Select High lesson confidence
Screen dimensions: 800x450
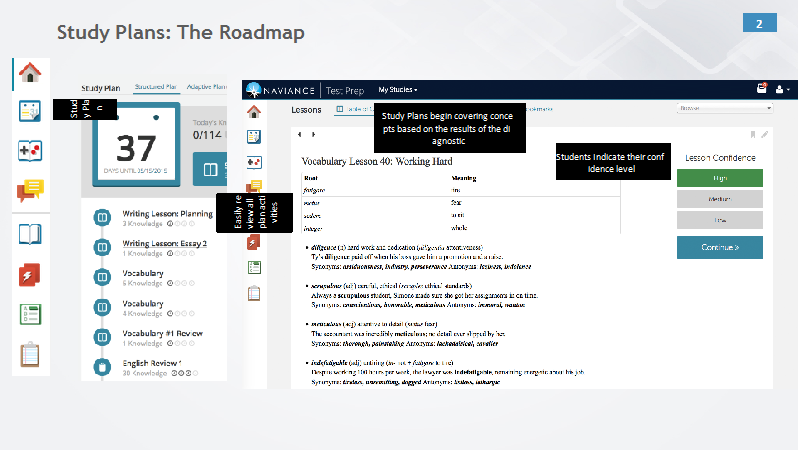click(719, 178)
